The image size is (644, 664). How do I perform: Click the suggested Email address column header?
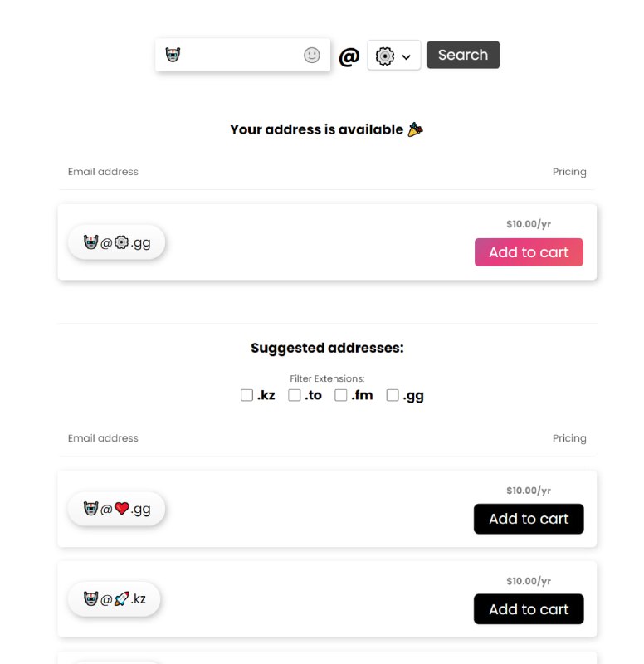tap(103, 438)
